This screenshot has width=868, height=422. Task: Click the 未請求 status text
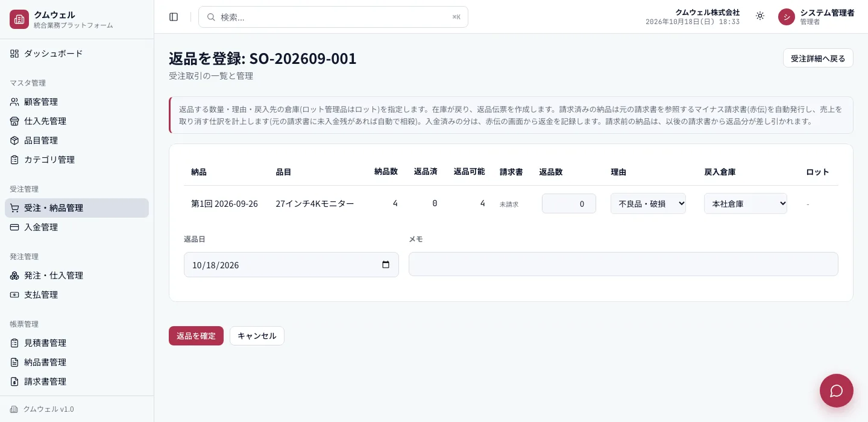click(x=509, y=204)
